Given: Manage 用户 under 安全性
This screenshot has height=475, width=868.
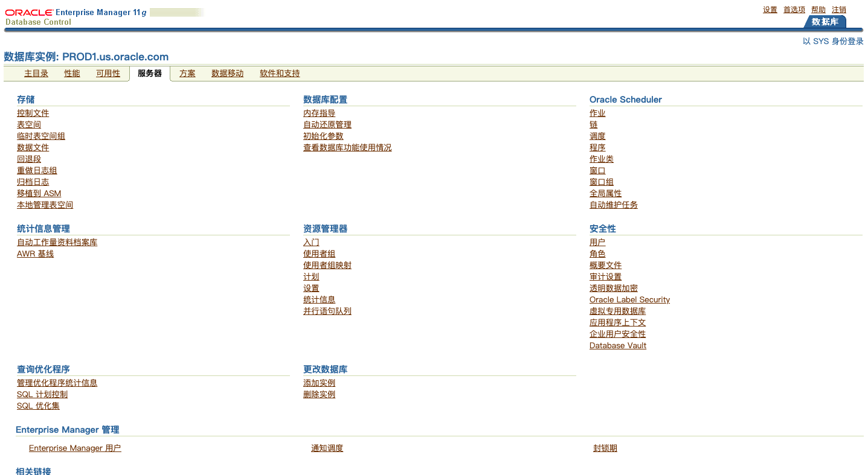Looking at the screenshot, I should [597, 242].
